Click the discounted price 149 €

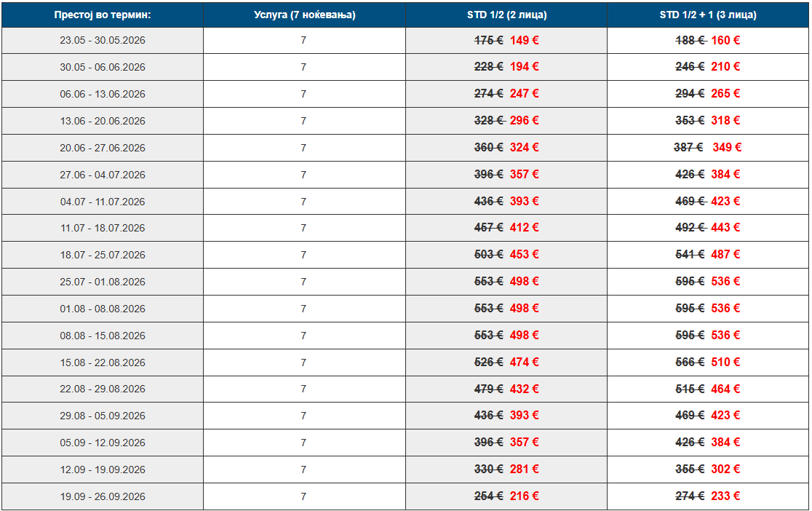pos(524,40)
